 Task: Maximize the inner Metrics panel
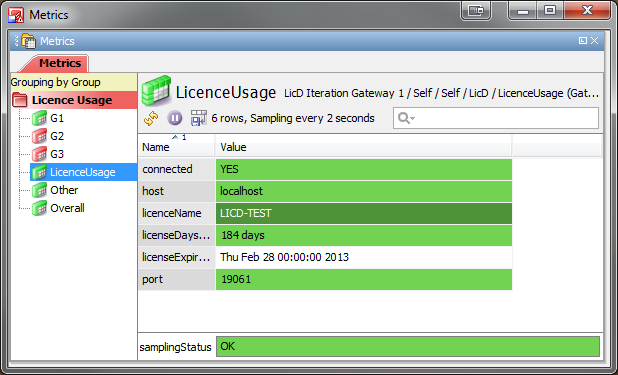tap(583, 41)
